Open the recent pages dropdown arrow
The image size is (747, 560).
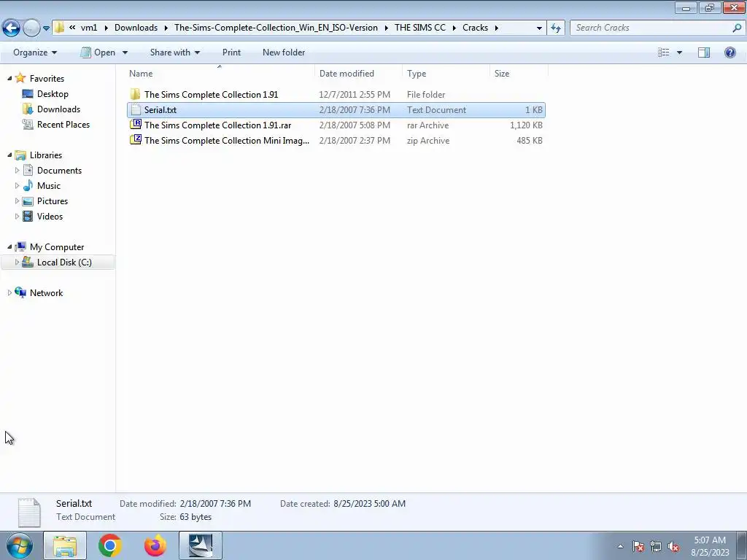click(x=46, y=28)
